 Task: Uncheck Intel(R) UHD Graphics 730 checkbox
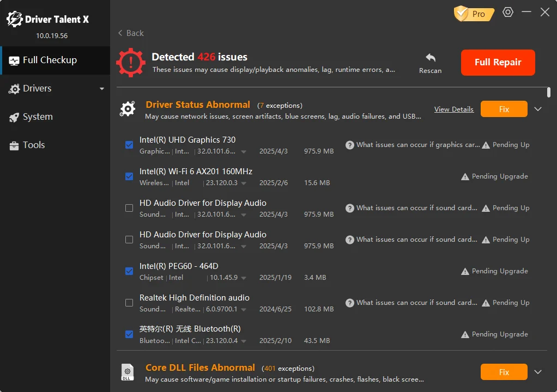[x=129, y=145]
